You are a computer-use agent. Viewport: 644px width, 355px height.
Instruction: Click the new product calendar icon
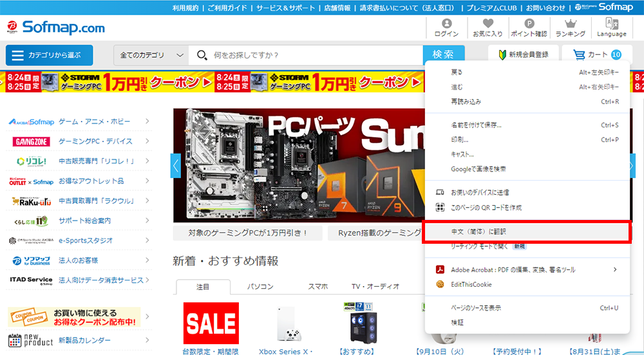[15, 340]
